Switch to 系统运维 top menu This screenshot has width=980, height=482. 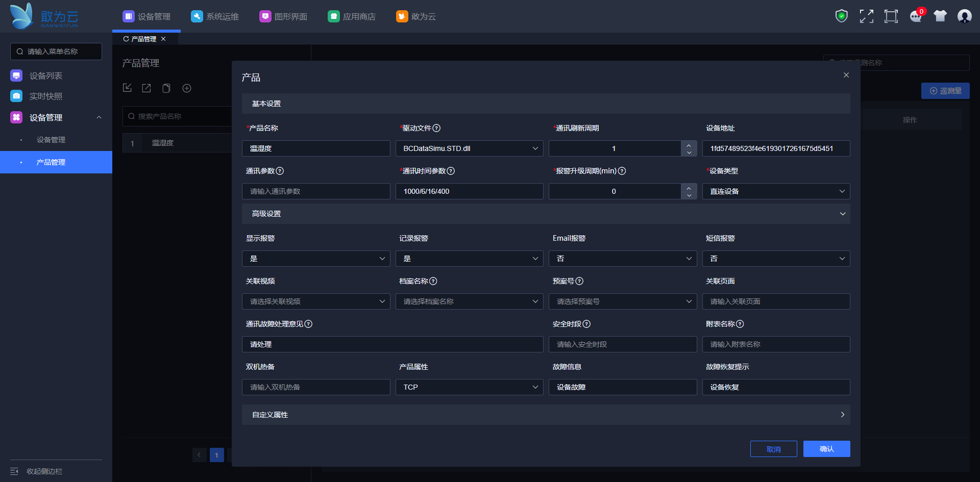215,16
